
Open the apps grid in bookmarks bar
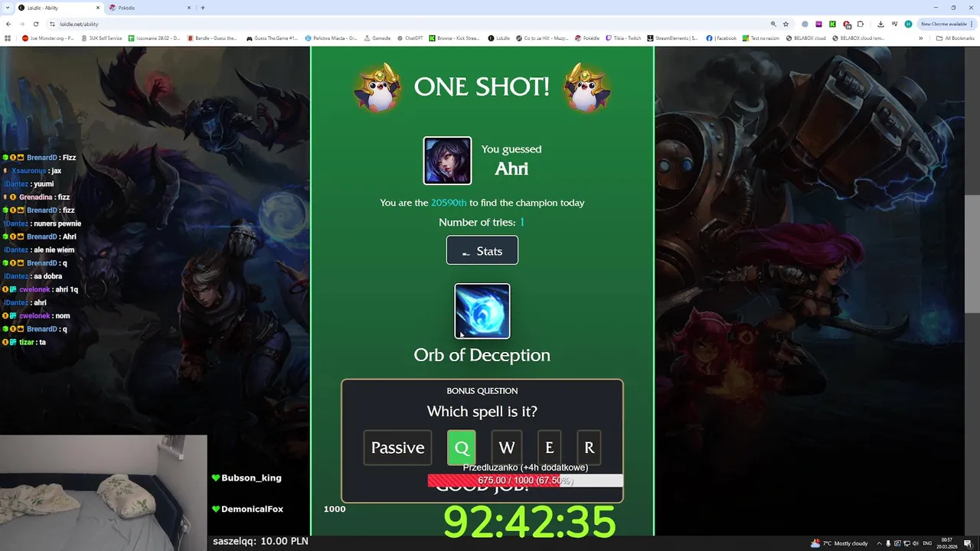[8, 37]
